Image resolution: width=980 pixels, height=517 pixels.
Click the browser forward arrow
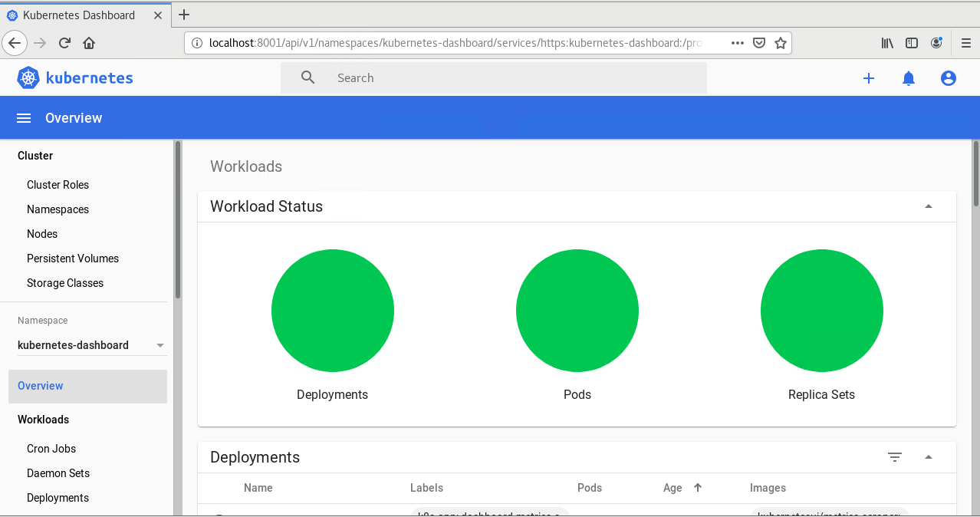[41, 43]
